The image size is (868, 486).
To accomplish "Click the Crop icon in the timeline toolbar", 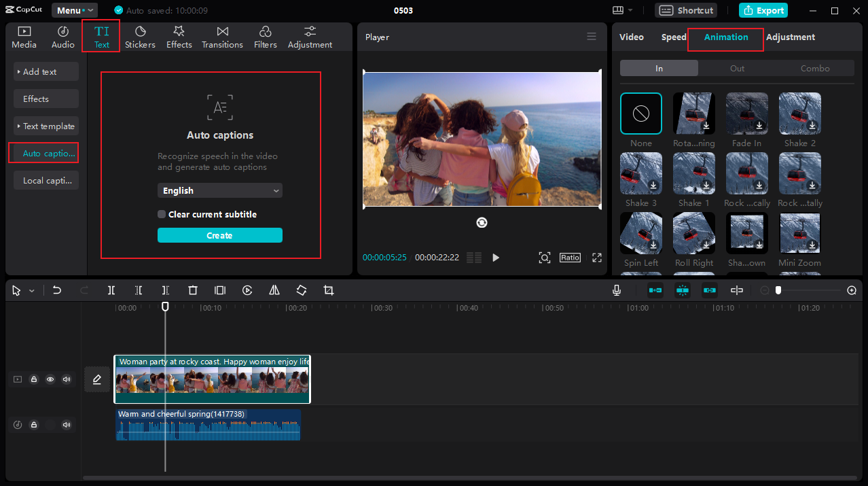I will pyautogui.click(x=329, y=290).
